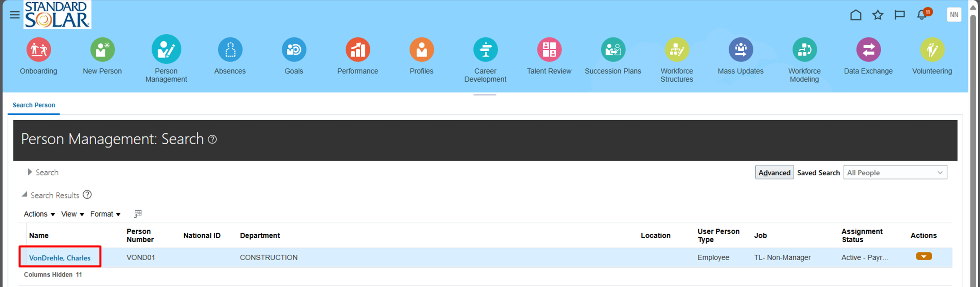This screenshot has height=287, width=980.
Task: Open help for Person Management Search title
Action: [212, 140]
